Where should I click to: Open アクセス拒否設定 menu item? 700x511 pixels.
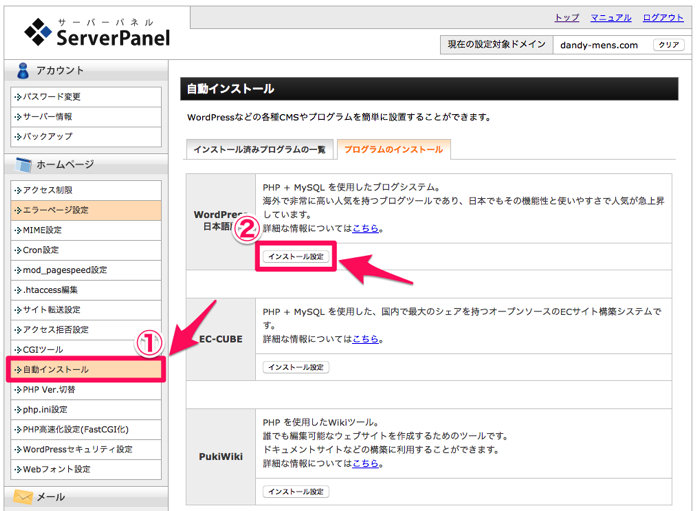86,330
